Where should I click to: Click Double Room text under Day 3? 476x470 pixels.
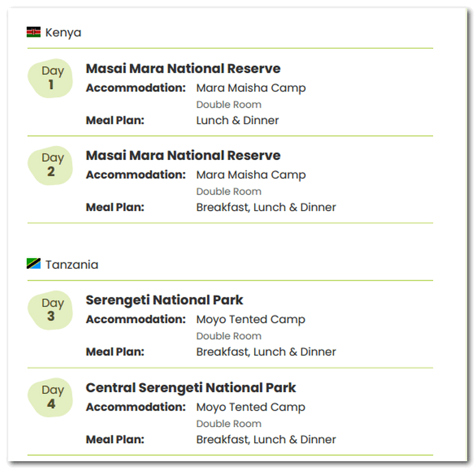point(228,336)
